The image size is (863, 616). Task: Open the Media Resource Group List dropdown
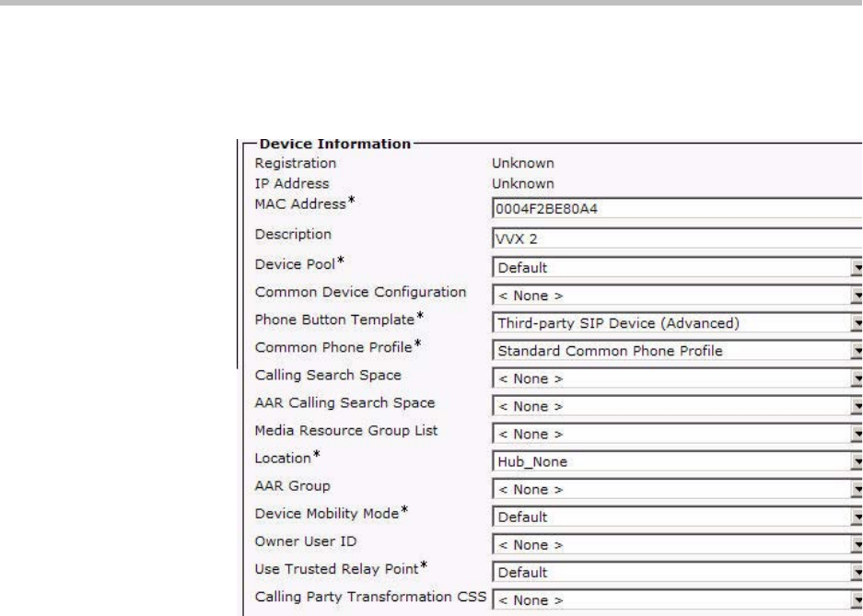pyautogui.click(x=677, y=433)
